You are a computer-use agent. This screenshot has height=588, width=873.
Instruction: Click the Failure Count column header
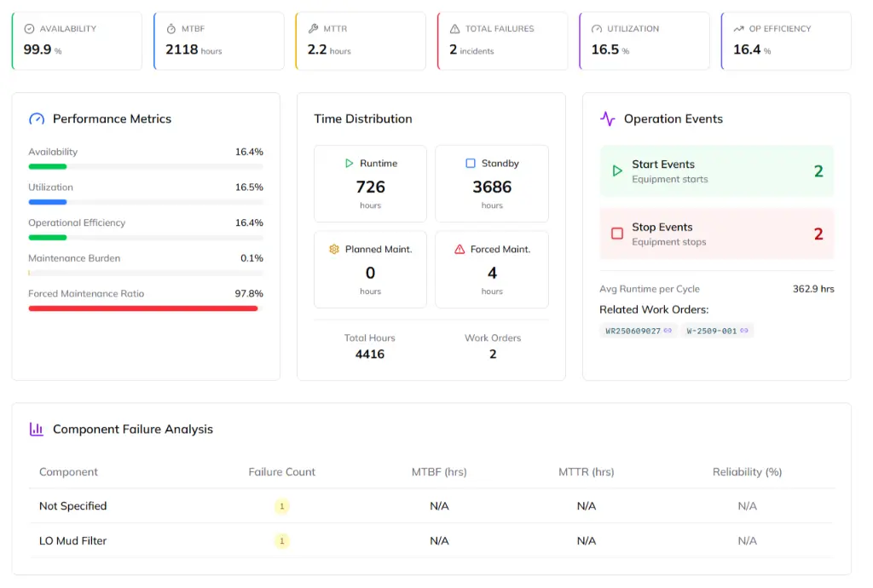(281, 472)
